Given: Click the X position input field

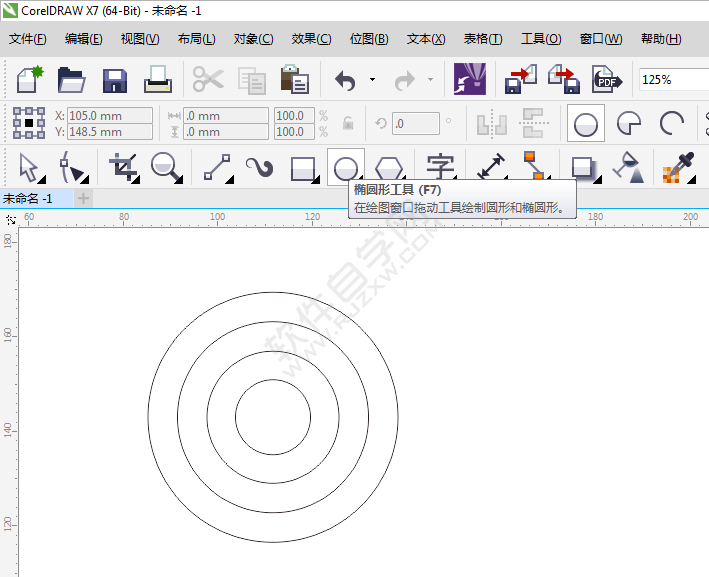Looking at the screenshot, I should tap(109, 116).
